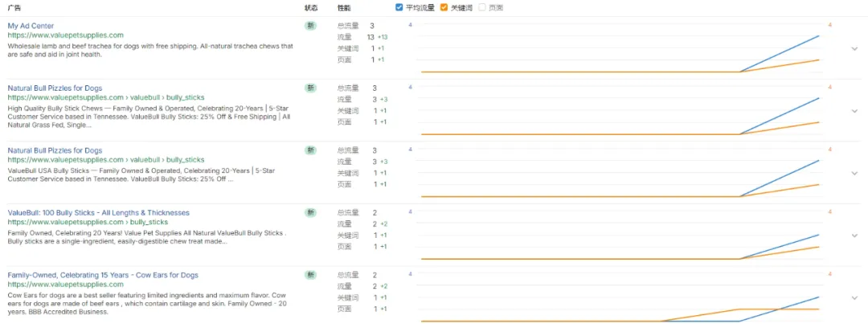Select 新 badge for High Quality Bully ad

[x=310, y=88]
